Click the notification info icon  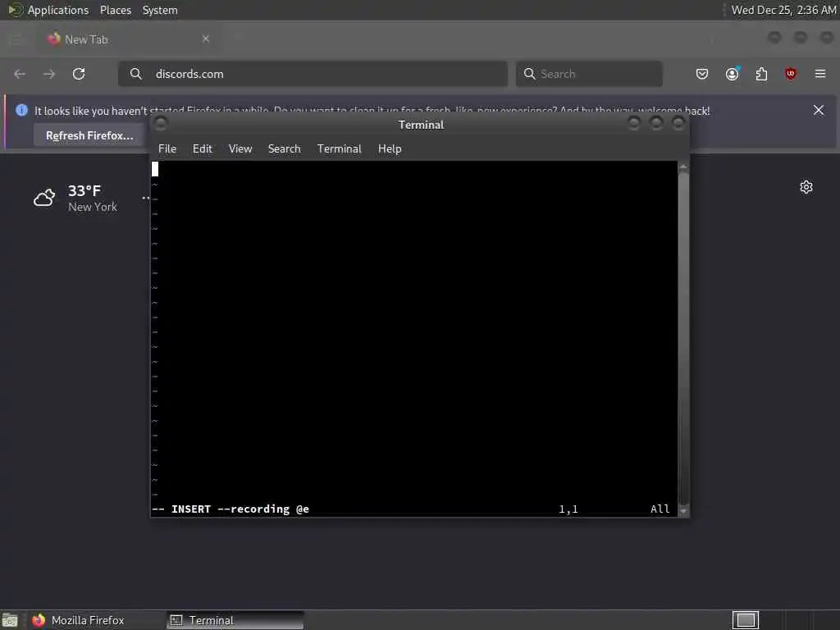click(x=21, y=110)
